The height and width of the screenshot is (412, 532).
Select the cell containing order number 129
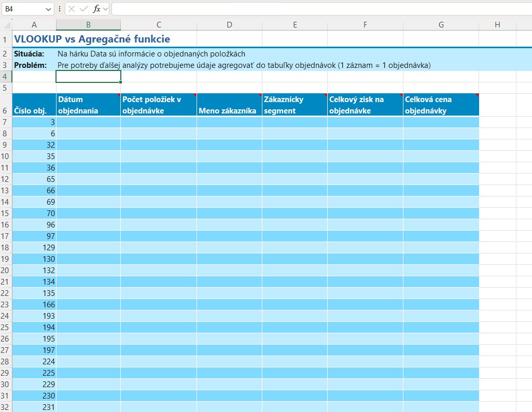coord(34,247)
